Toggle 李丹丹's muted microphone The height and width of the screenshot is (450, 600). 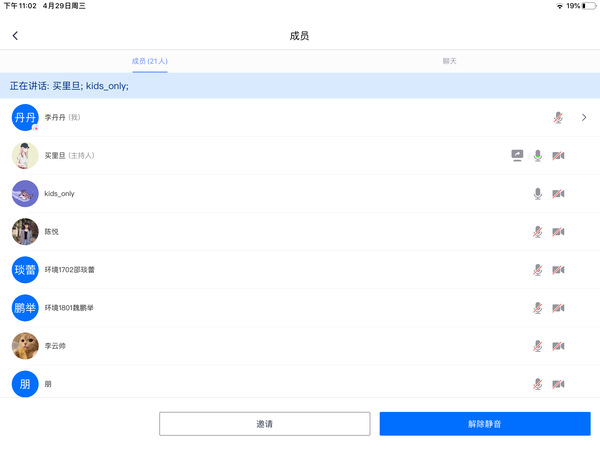coord(558,117)
